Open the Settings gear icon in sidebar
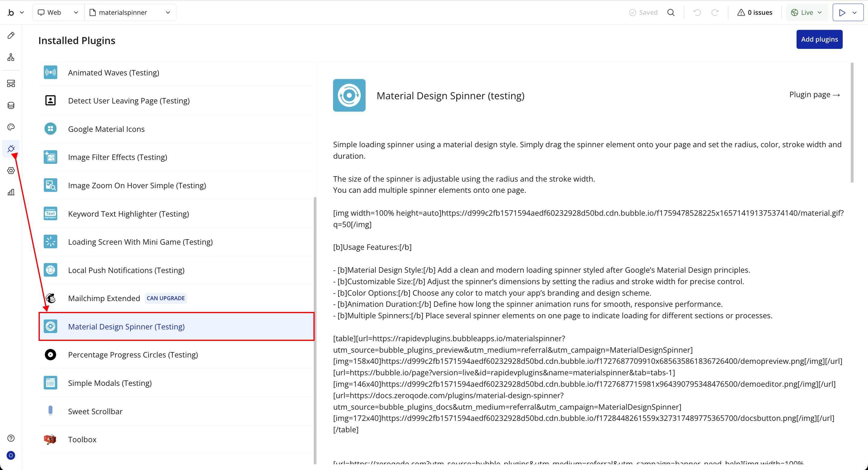868x470 pixels. tap(11, 171)
